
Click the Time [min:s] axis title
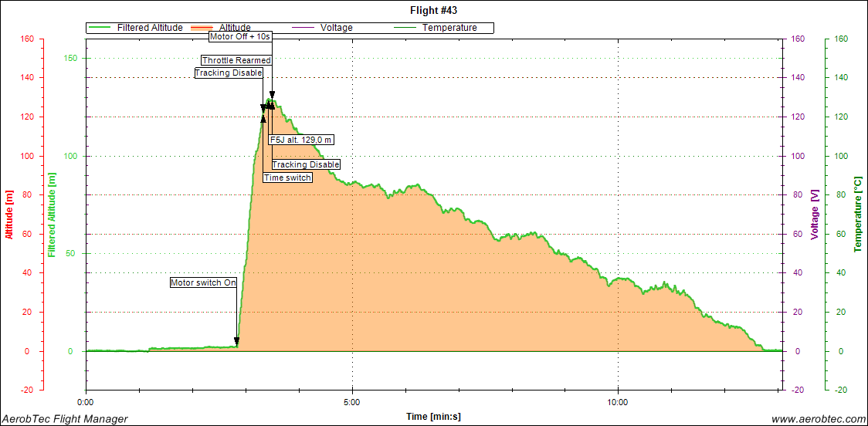point(434,416)
